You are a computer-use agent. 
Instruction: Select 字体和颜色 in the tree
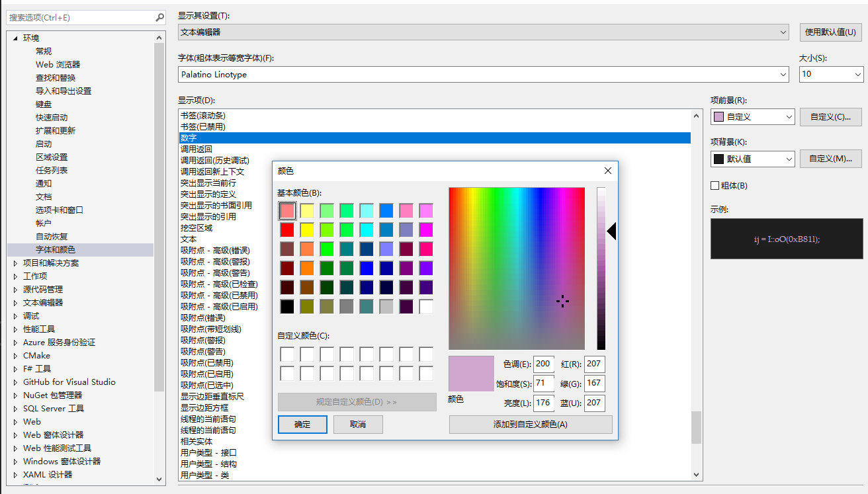(x=56, y=249)
